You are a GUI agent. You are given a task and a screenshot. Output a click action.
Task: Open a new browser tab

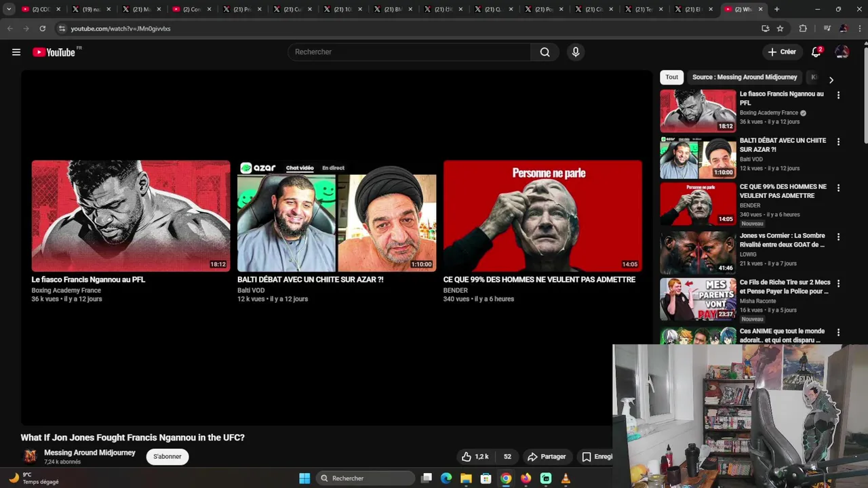776,9
